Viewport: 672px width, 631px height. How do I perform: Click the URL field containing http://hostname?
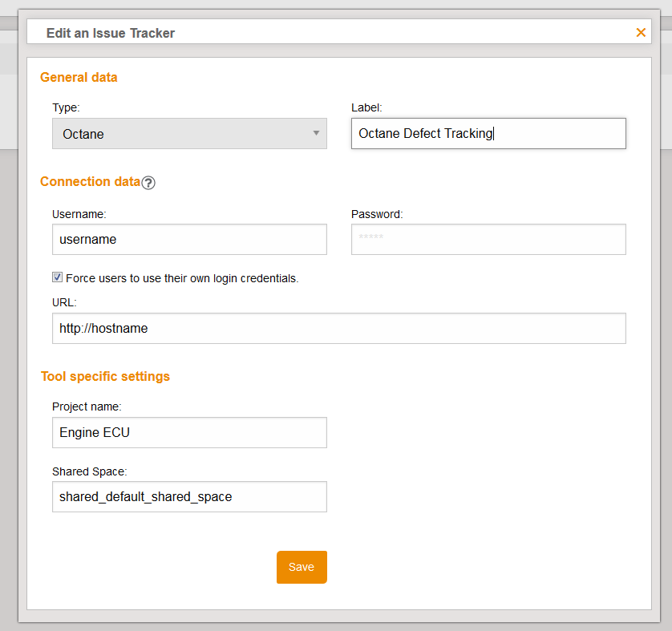click(338, 329)
